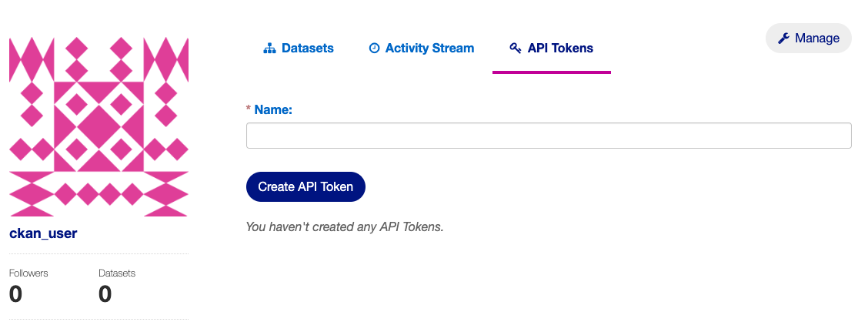Click the Manage button

point(808,39)
